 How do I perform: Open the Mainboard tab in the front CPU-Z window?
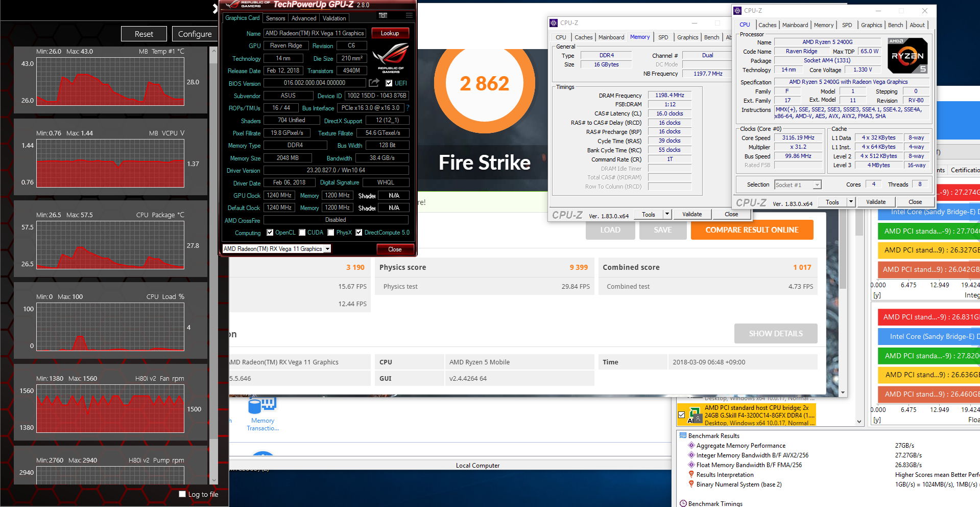[x=795, y=25]
